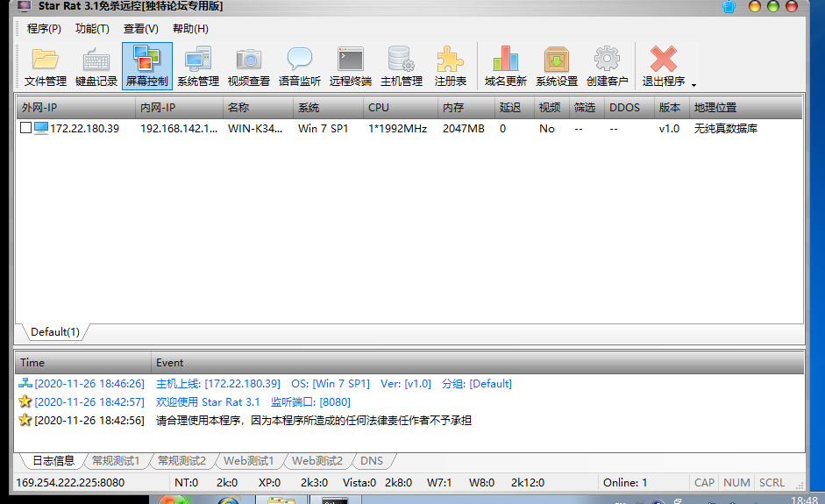Open the 视频查看 camera view tool
The image size is (825, 504).
248,67
